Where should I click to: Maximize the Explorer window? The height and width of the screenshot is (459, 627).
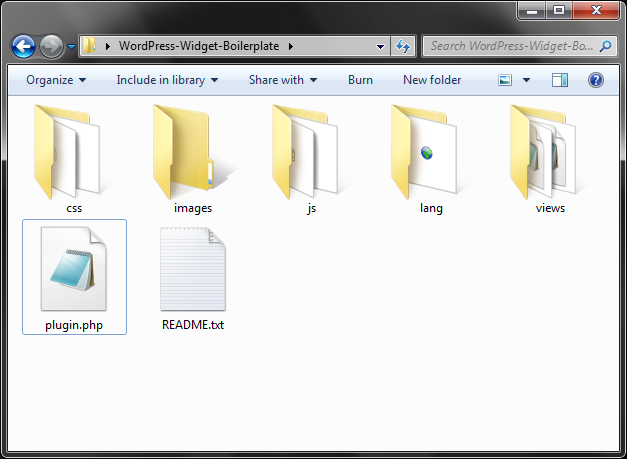pos(559,10)
